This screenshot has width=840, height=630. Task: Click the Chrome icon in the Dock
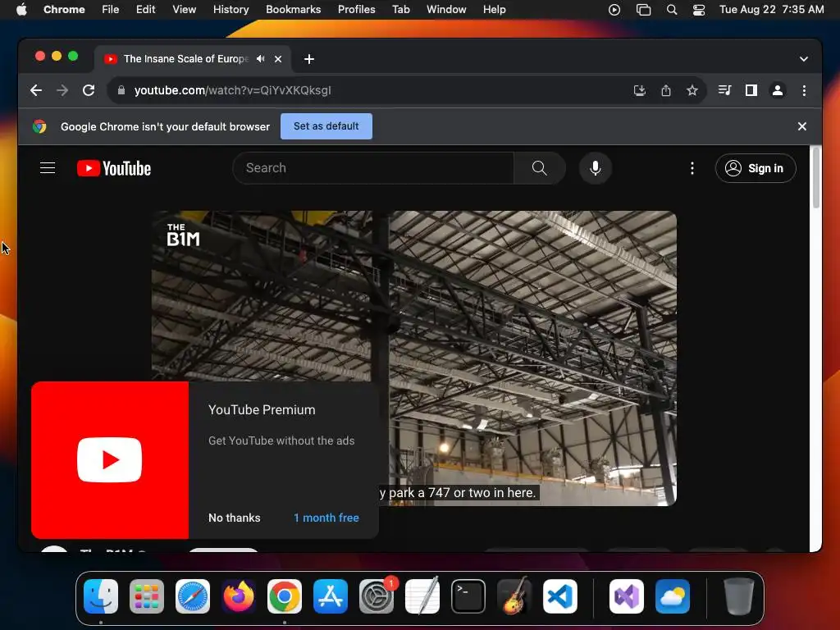285,596
